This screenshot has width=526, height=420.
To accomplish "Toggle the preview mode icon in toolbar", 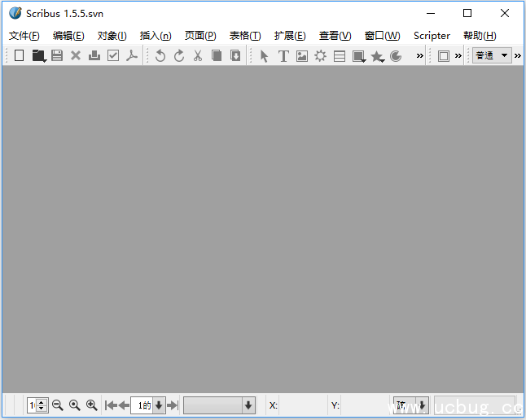I will (444, 55).
